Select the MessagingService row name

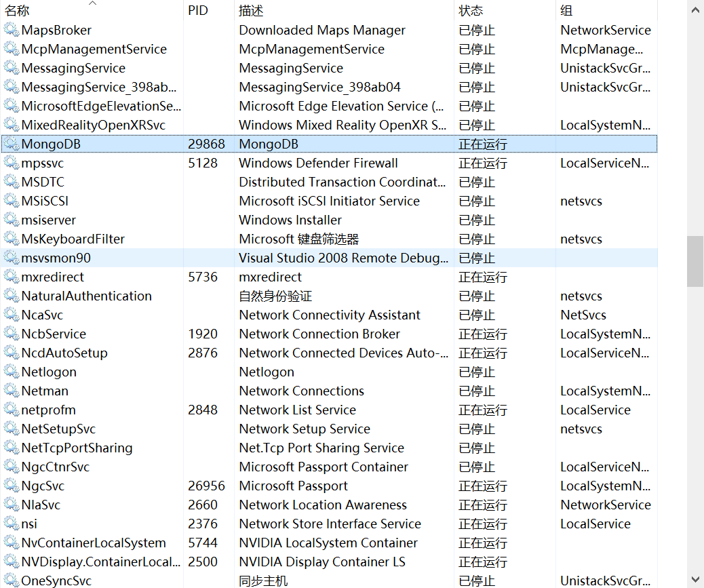[x=73, y=68]
